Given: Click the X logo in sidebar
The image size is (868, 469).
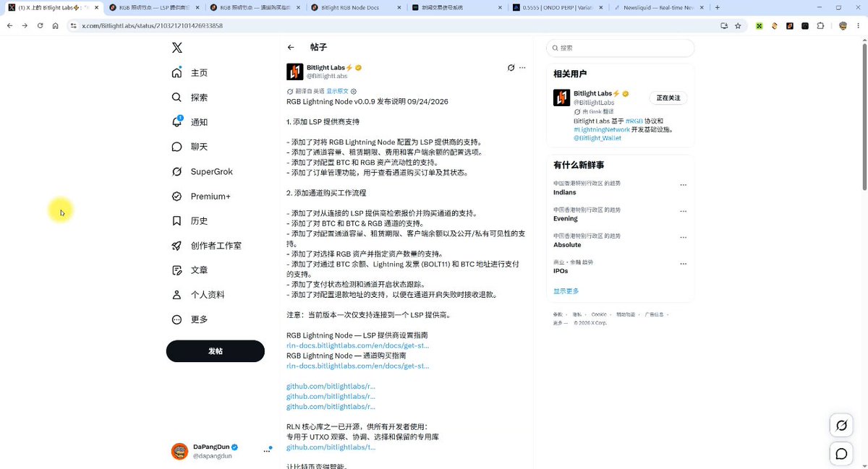Looking at the screenshot, I should pos(177,48).
